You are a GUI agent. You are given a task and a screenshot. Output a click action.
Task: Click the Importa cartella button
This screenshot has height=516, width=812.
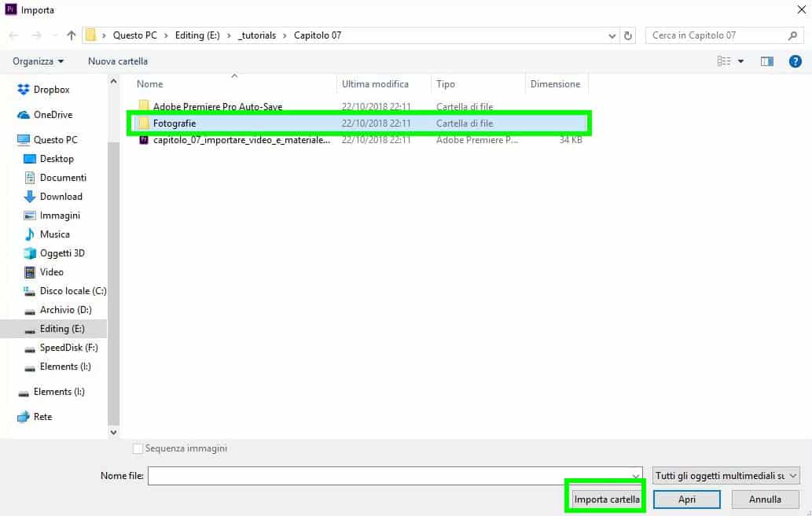(606, 499)
